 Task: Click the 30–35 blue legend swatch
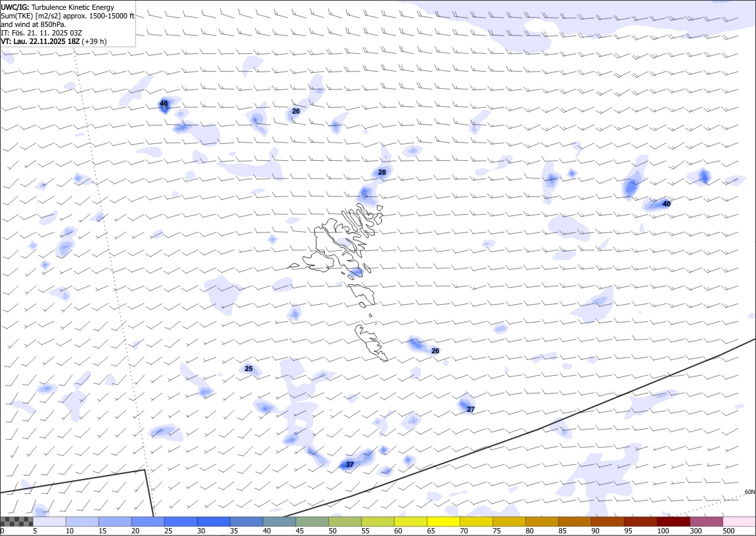click(x=214, y=522)
